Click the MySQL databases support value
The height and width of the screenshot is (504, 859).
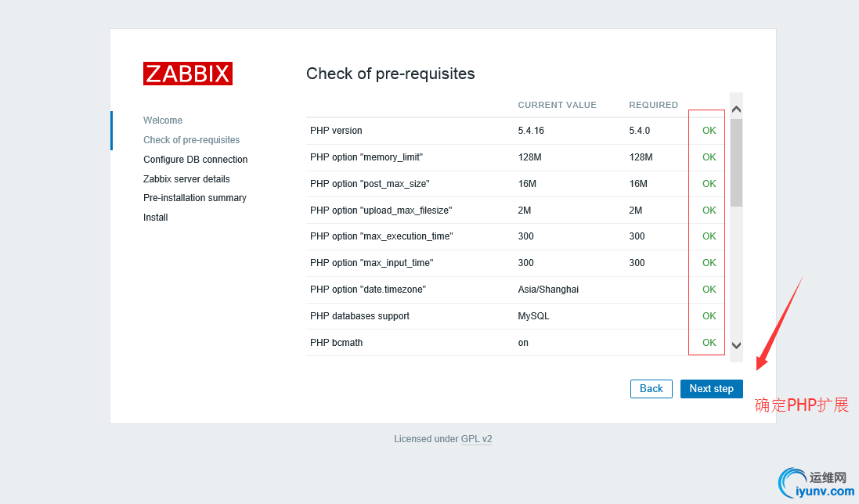533,315
